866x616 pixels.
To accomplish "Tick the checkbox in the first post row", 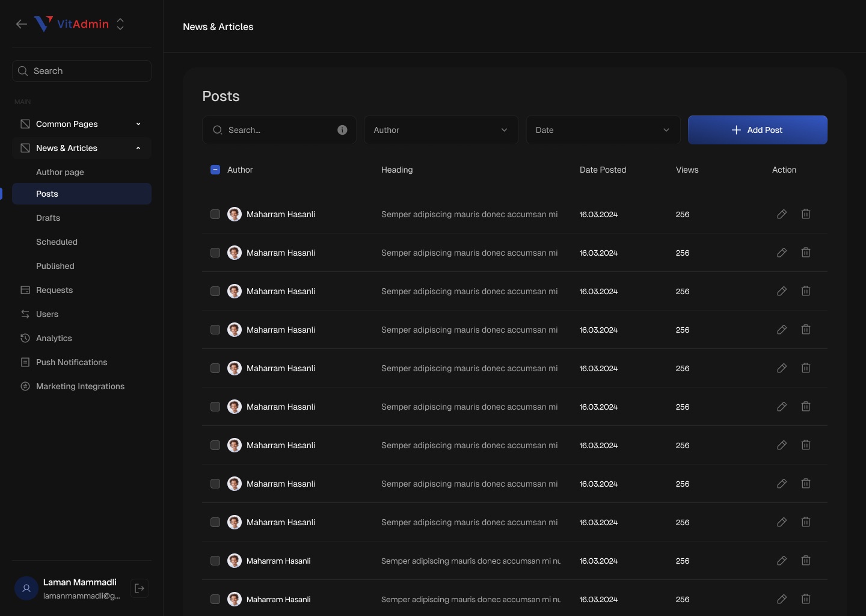I will pos(215,214).
